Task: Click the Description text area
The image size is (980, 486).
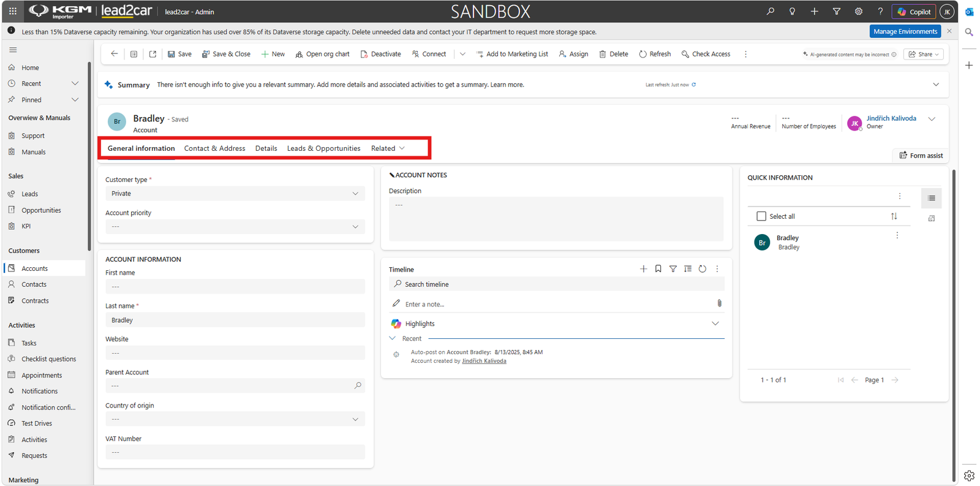Action: click(556, 219)
